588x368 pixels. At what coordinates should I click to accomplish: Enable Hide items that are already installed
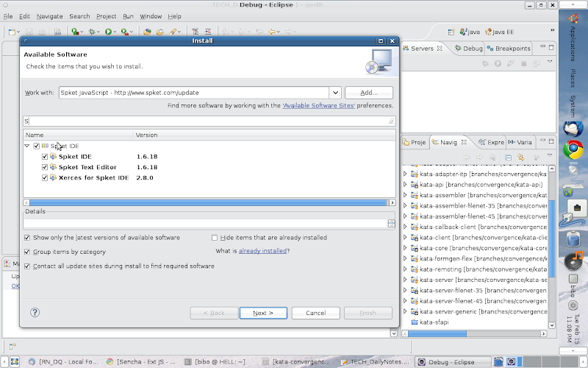tap(215, 238)
